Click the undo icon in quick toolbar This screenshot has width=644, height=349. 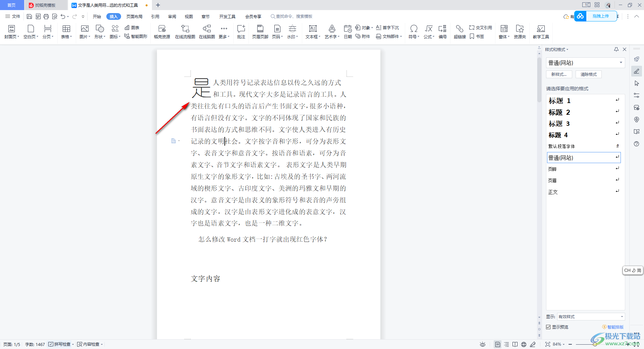point(63,16)
